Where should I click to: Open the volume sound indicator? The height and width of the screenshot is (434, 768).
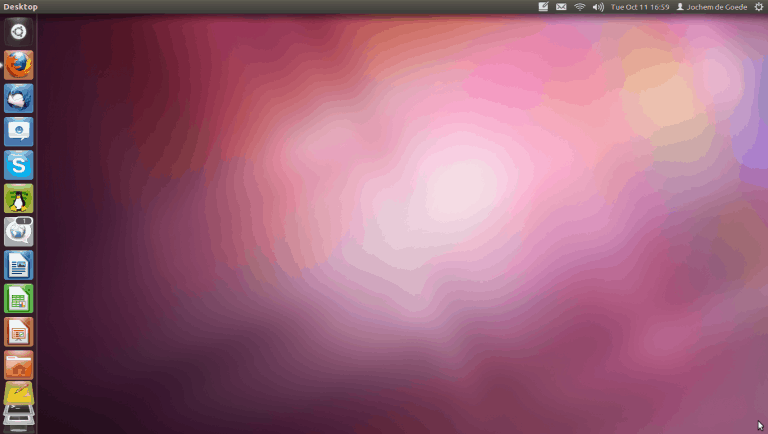598,7
